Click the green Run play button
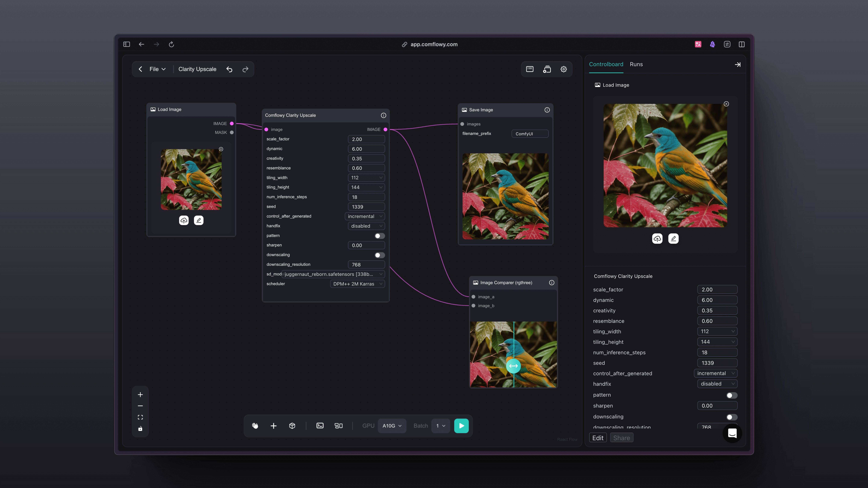 click(461, 426)
